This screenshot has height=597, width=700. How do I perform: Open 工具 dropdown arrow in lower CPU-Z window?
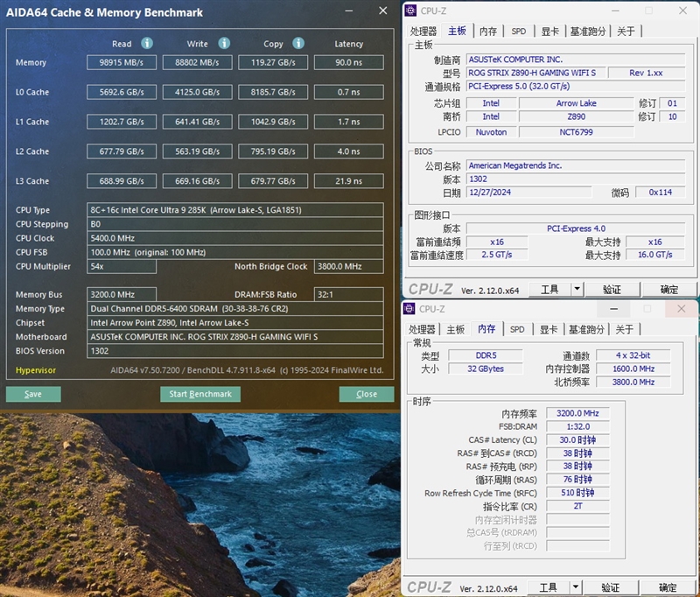(x=576, y=586)
